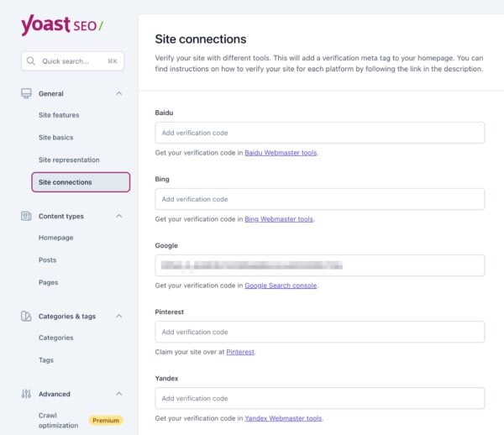
Task: Click the Advanced section sliders icon
Action: click(26, 393)
